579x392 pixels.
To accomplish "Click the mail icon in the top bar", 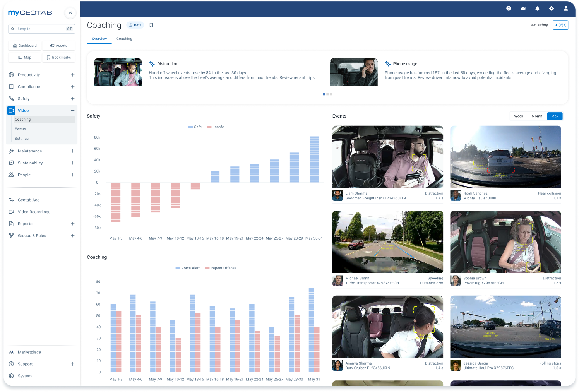I will point(523,8).
